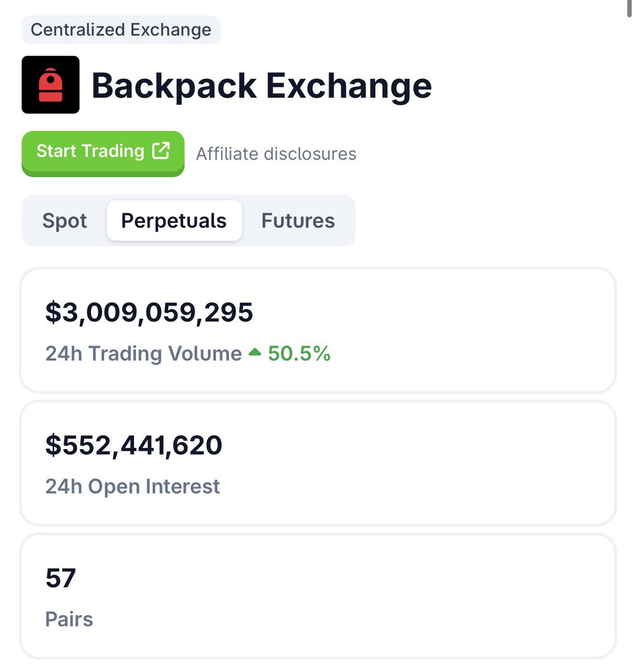Switch to the Spot tab
The image size is (636, 672).
tap(64, 221)
